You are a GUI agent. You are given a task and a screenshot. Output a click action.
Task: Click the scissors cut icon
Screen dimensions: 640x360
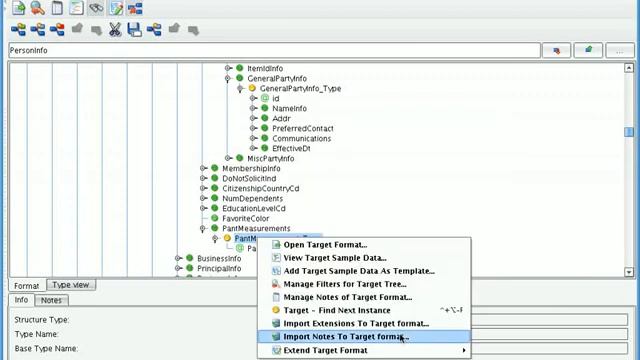tap(115, 29)
